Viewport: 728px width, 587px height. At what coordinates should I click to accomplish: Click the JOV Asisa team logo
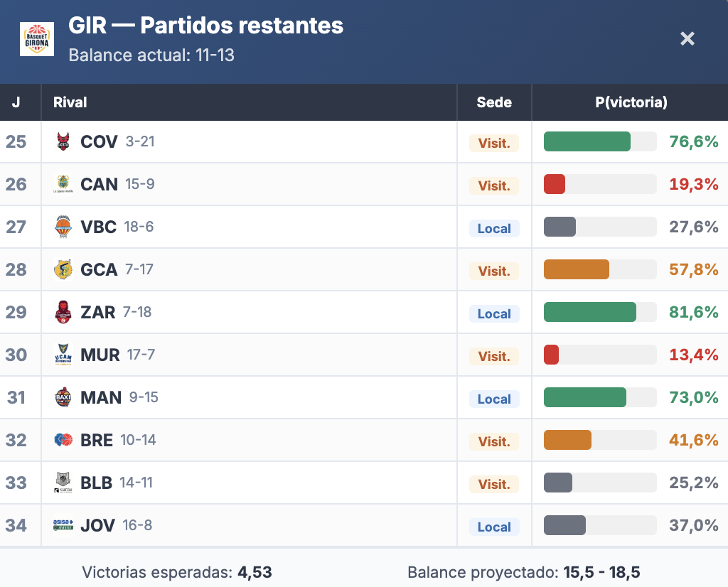click(x=63, y=525)
